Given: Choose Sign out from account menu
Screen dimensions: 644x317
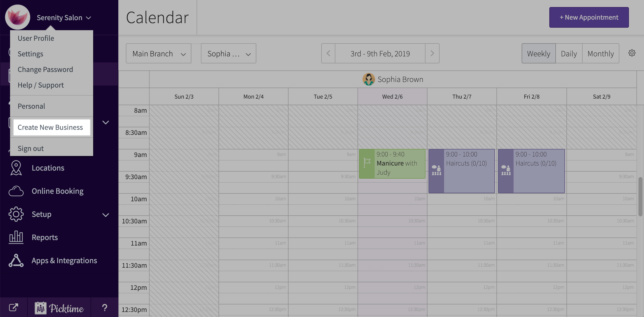Looking at the screenshot, I should [31, 148].
